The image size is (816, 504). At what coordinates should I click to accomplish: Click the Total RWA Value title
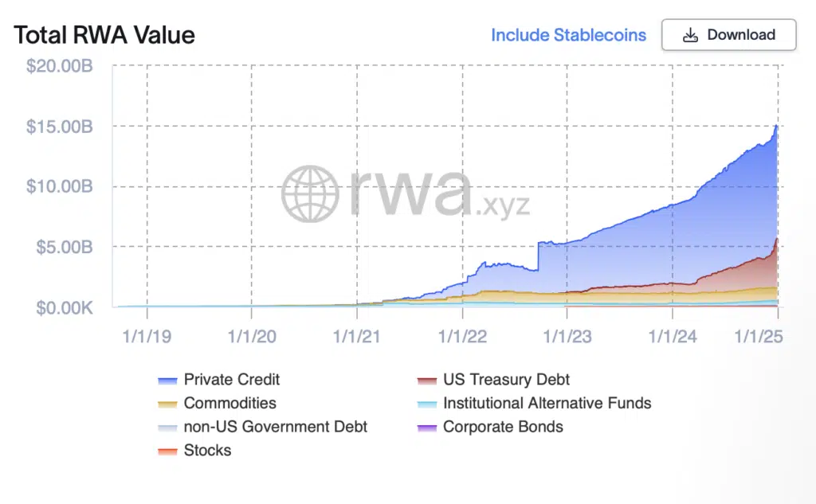[x=104, y=35]
